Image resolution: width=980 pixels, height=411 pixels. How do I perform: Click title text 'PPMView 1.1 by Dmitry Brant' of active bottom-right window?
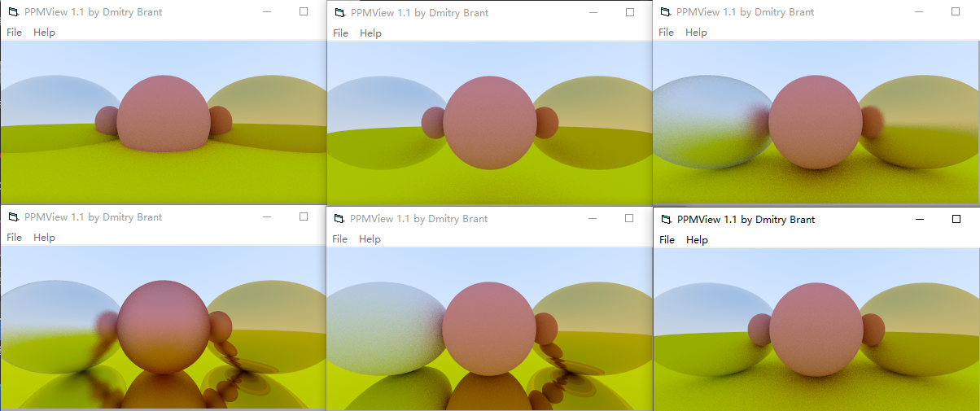(x=746, y=220)
